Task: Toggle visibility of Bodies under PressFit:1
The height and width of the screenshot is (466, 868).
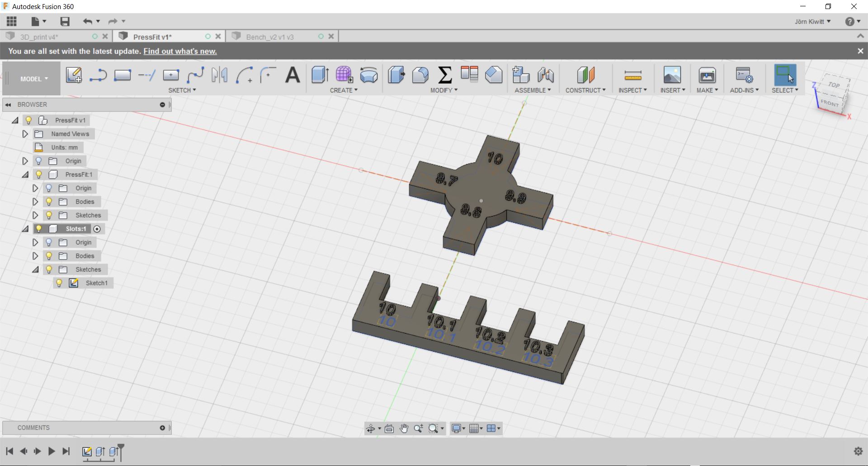Action: click(49, 202)
